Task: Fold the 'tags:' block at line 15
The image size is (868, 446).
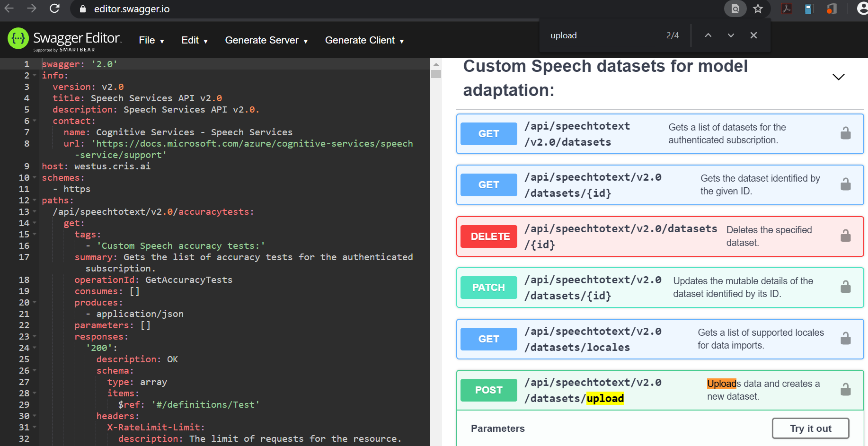Action: pyautogui.click(x=35, y=235)
